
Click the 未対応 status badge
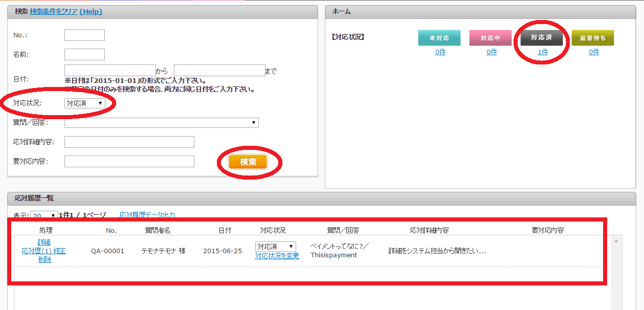439,37
